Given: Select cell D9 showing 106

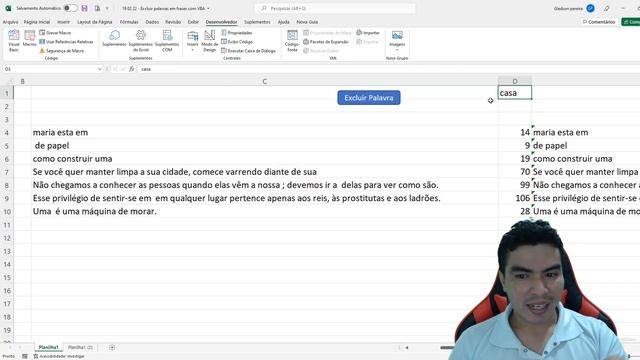Looking at the screenshot, I should (515, 198).
